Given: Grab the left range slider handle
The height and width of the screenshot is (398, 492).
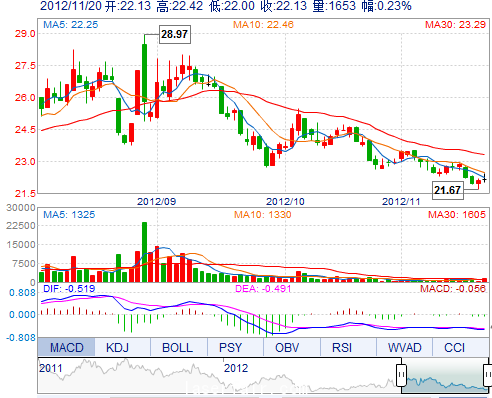Looking at the screenshot, I should [402, 375].
